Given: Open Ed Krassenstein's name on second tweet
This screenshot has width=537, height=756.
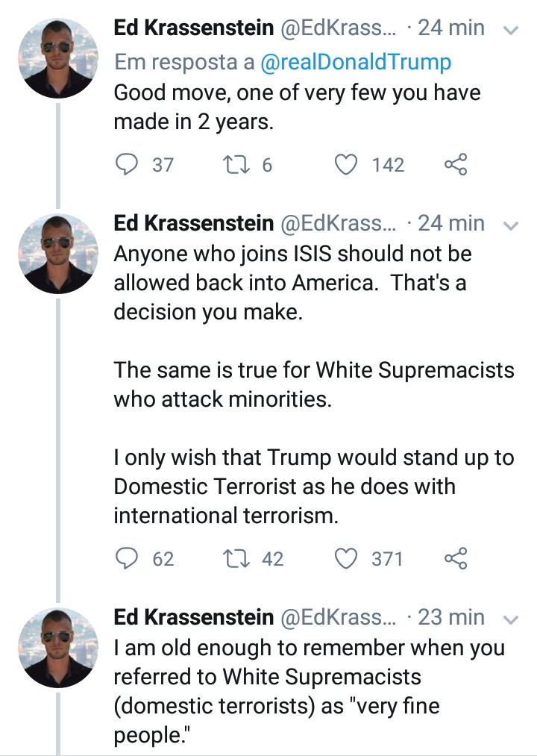Looking at the screenshot, I should (194, 222).
